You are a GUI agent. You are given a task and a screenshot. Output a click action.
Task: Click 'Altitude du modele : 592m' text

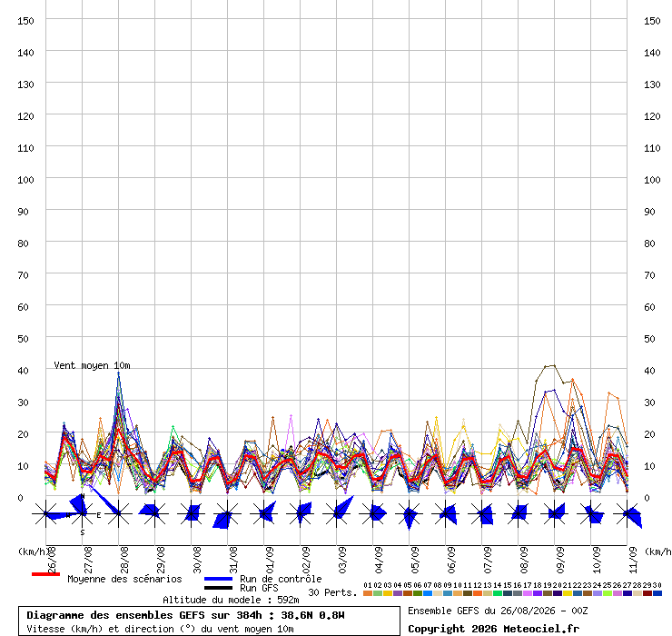(231, 600)
